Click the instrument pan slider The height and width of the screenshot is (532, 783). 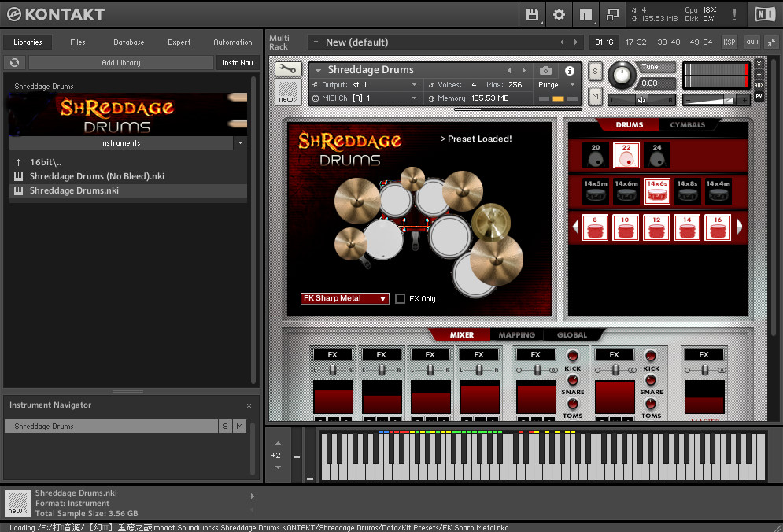(x=641, y=101)
